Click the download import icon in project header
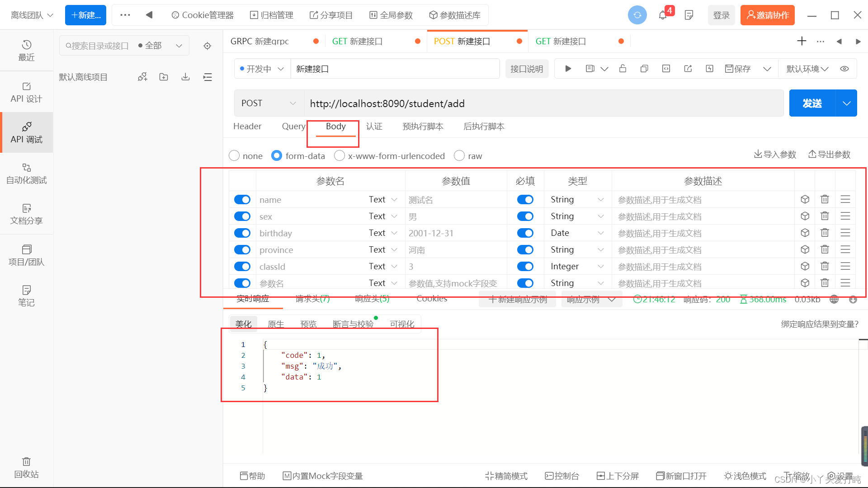The height and width of the screenshot is (488, 868). click(x=185, y=77)
